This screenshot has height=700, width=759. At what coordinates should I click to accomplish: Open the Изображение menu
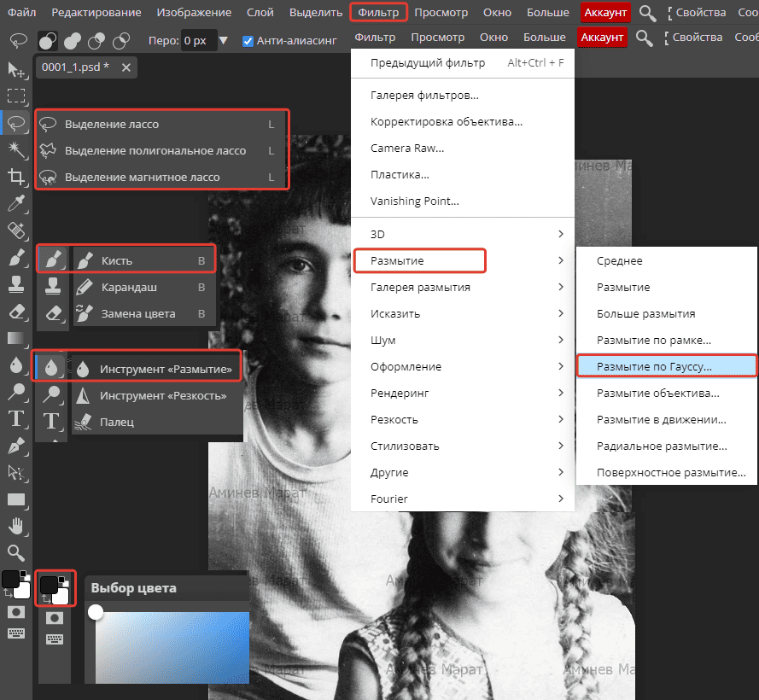coord(194,12)
